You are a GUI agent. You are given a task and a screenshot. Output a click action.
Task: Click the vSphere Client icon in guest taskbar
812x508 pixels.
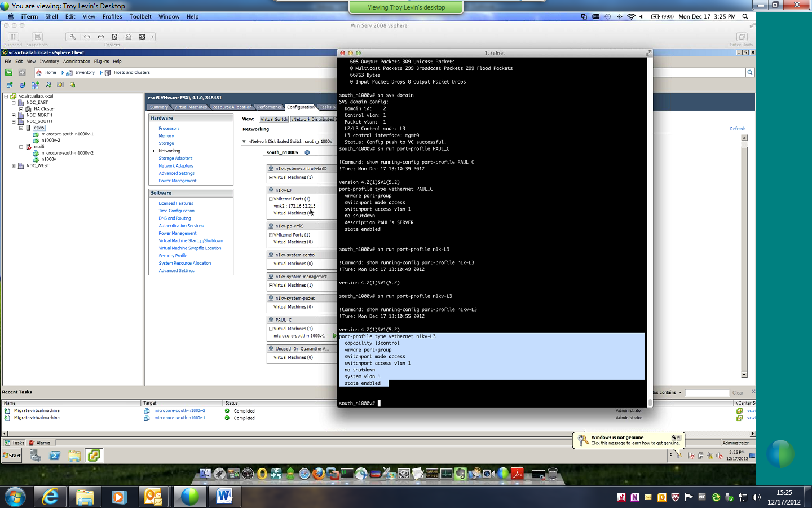(94, 456)
